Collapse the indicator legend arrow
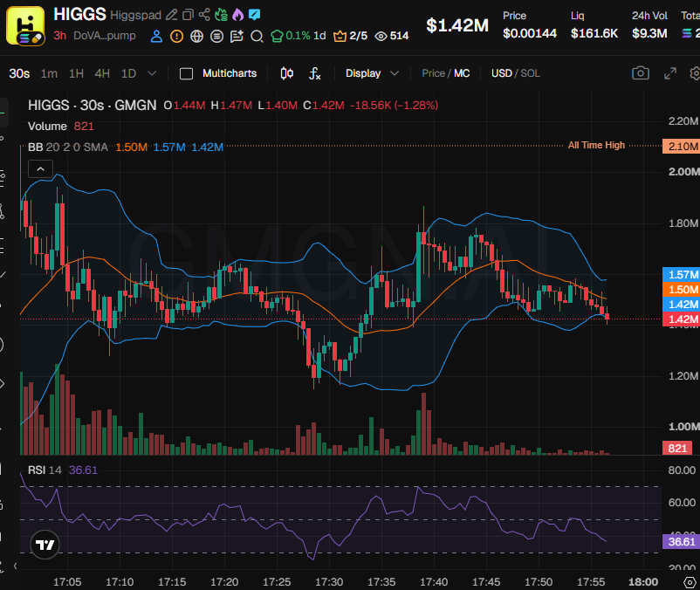Image resolution: width=700 pixels, height=590 pixels. click(41, 169)
